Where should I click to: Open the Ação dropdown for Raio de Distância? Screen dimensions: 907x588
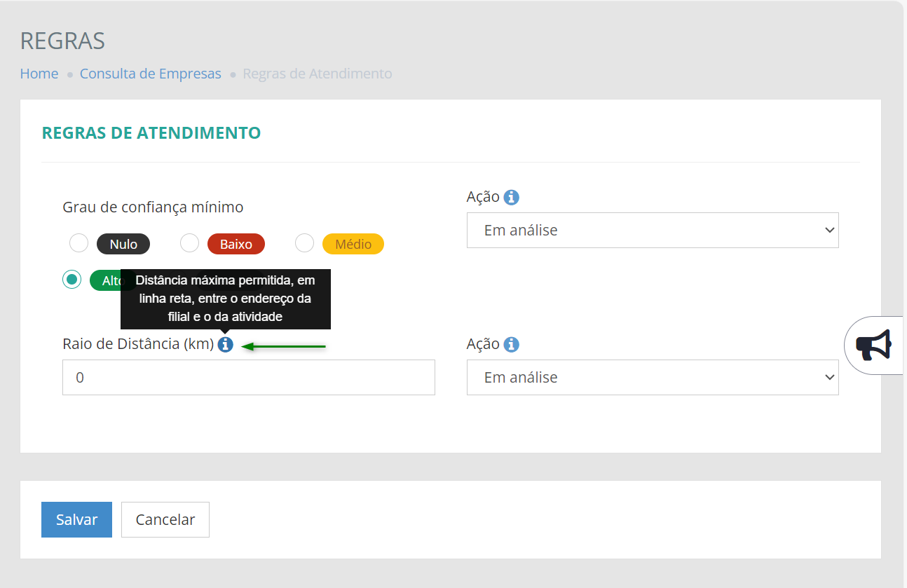(x=652, y=377)
